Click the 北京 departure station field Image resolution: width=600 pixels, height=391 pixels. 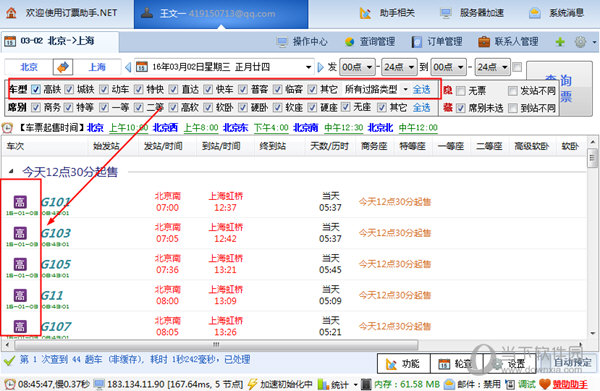click(29, 67)
